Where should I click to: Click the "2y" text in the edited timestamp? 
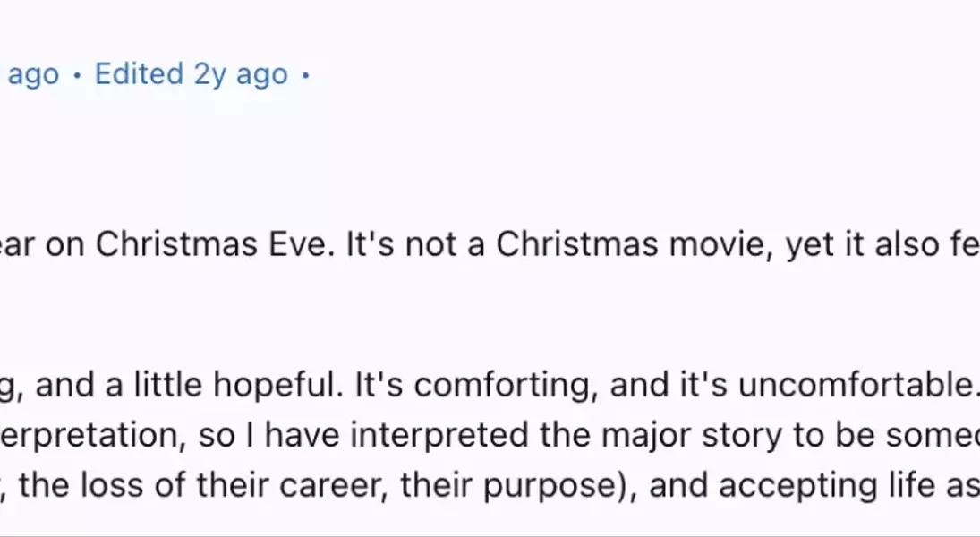209,74
